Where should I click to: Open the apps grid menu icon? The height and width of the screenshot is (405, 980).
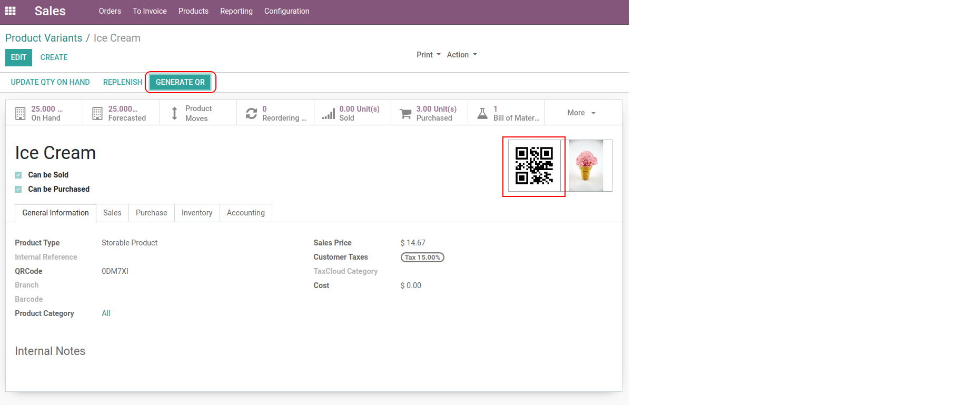coord(10,11)
